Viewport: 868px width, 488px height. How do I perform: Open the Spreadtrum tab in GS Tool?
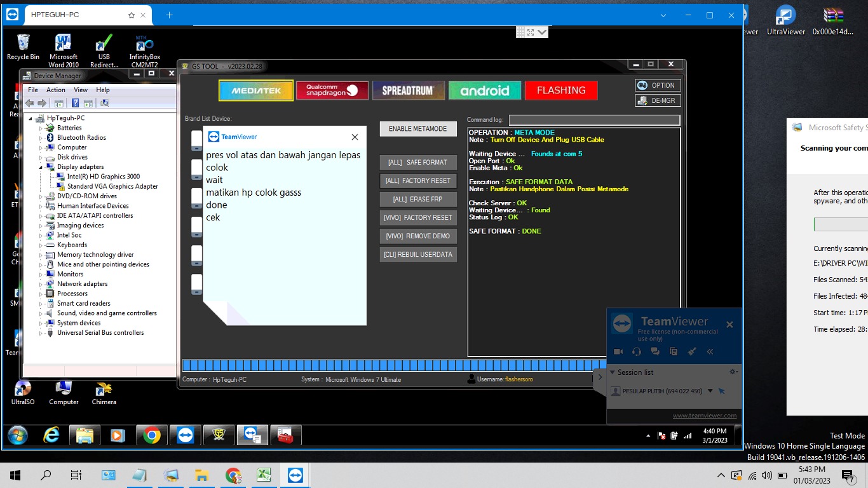coord(409,90)
